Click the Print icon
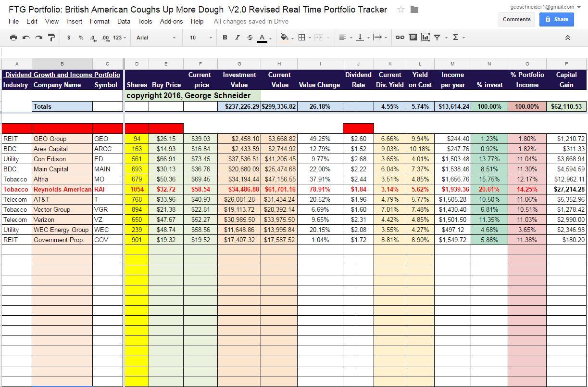Viewport: 588px width, 387px height. (13, 38)
